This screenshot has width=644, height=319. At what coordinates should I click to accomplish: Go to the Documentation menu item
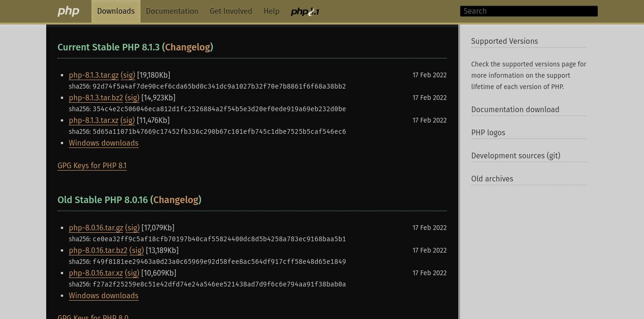click(172, 11)
